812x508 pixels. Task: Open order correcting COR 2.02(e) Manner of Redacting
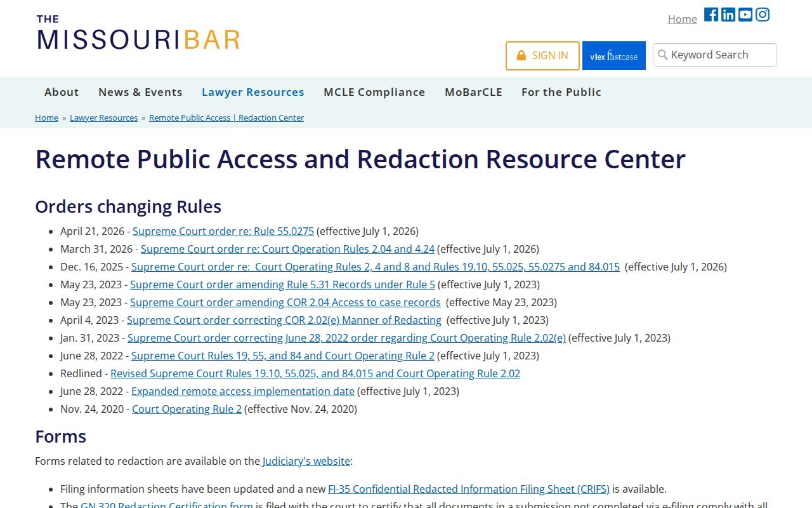(284, 320)
